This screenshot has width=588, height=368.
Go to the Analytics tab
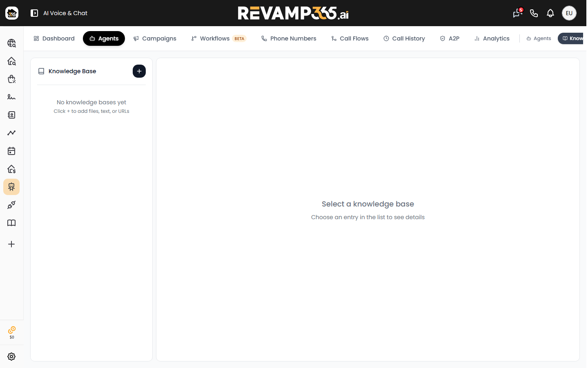tap(492, 38)
